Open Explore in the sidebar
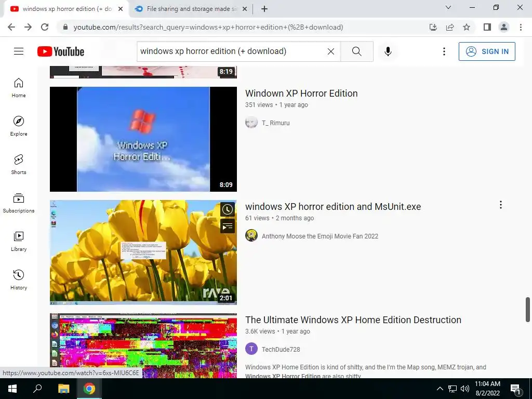This screenshot has height=399, width=532. coord(19,126)
